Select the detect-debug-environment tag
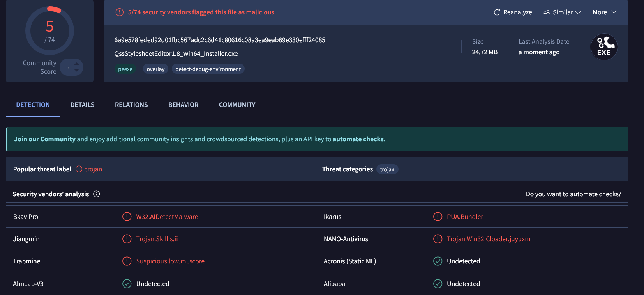The height and width of the screenshot is (295, 644). point(208,69)
